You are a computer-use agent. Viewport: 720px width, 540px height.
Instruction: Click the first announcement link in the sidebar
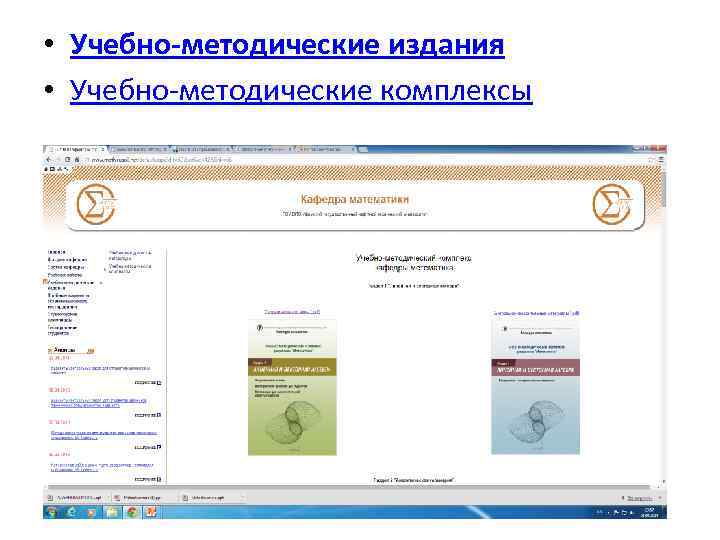pos(100,370)
